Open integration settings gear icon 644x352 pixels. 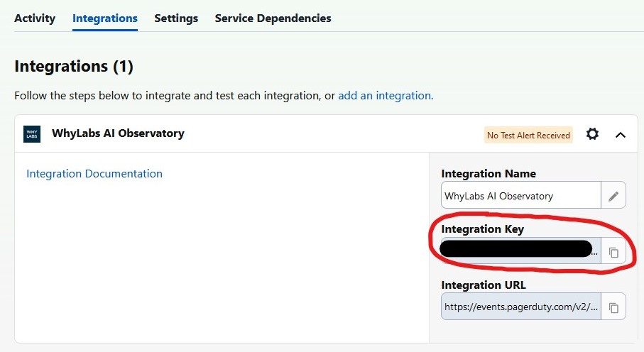coord(592,134)
